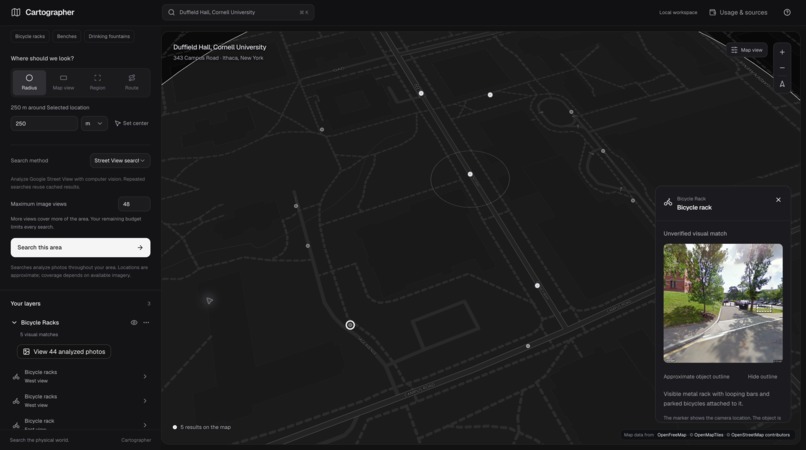
Task: Click the Duffield Hall, Cornell University map title
Action: (219, 47)
